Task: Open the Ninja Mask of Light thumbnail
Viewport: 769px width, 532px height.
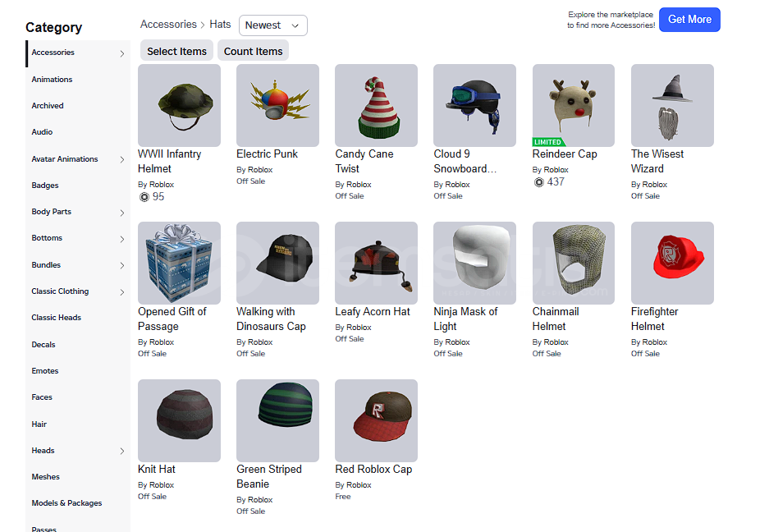Action: (x=474, y=263)
